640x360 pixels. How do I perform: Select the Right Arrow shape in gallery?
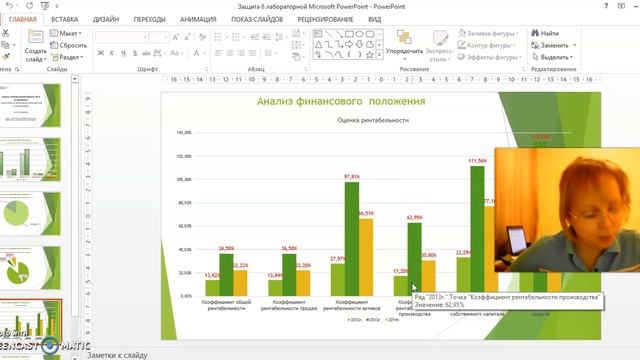349,44
